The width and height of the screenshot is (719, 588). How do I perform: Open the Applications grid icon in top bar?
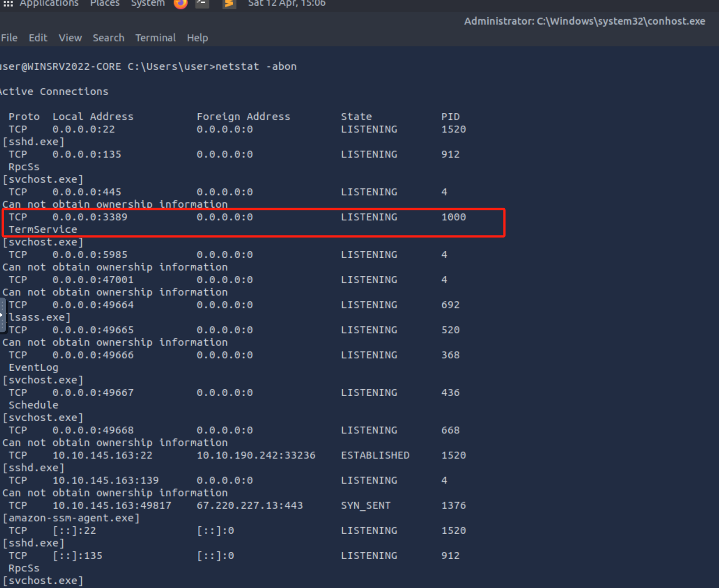(8, 3)
